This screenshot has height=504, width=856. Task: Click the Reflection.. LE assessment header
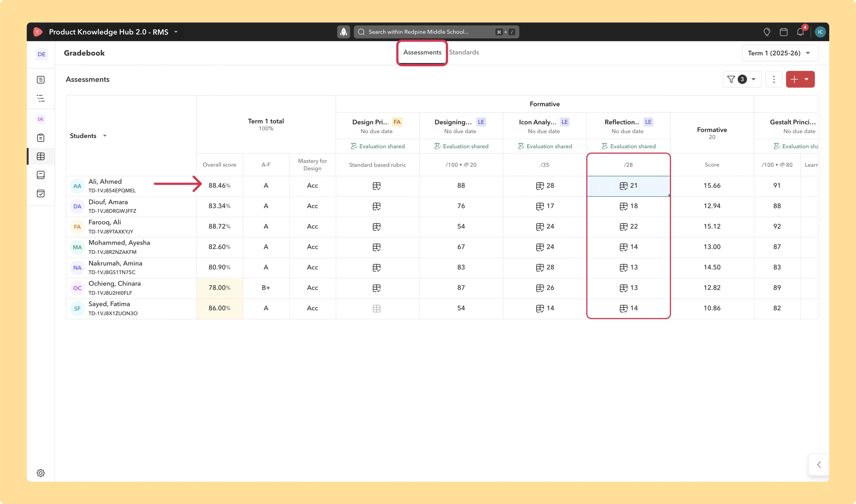point(628,126)
